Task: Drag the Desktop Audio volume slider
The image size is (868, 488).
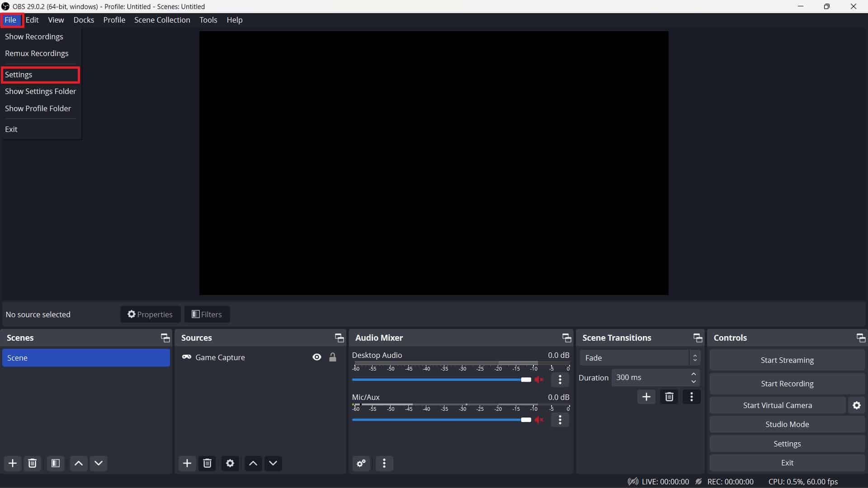Action: coord(525,379)
